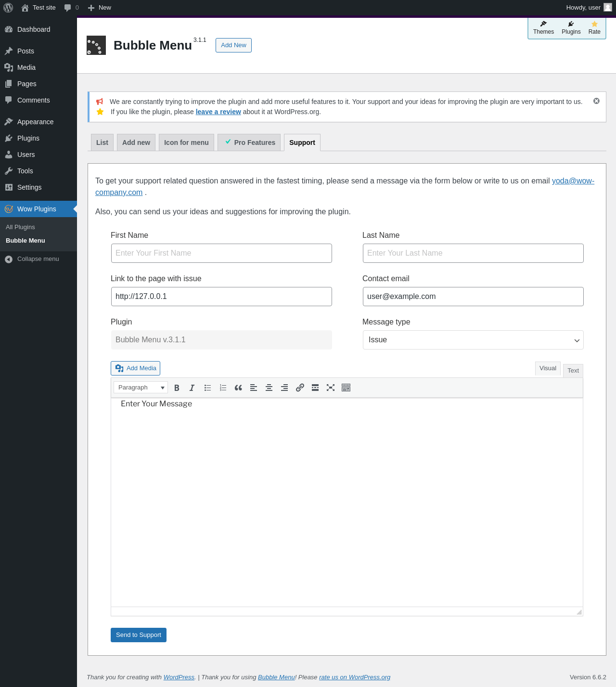Click the WordPress logo in admin bar

tap(8, 8)
